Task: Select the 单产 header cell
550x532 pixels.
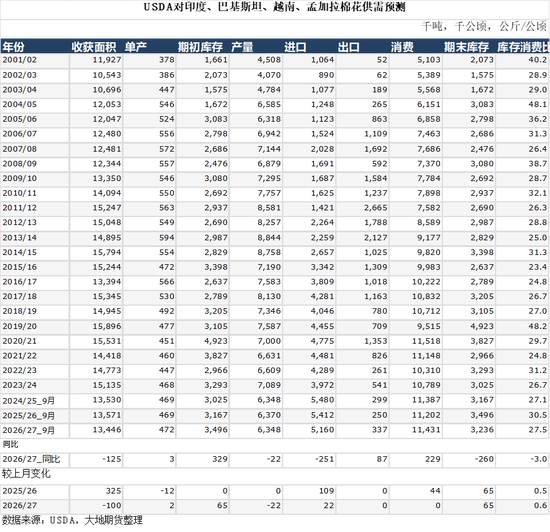Action: click(x=136, y=47)
